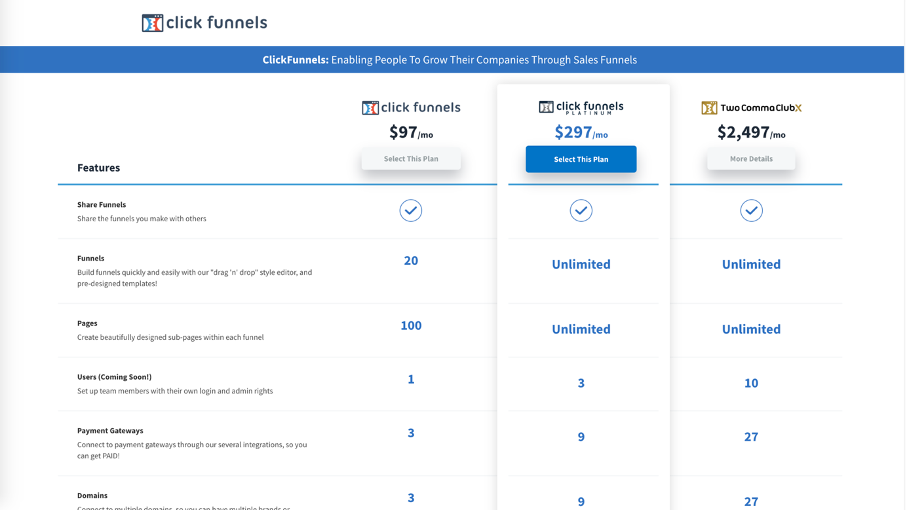Click the Funnels Unlimited value for Two Comma Club X

(751, 265)
